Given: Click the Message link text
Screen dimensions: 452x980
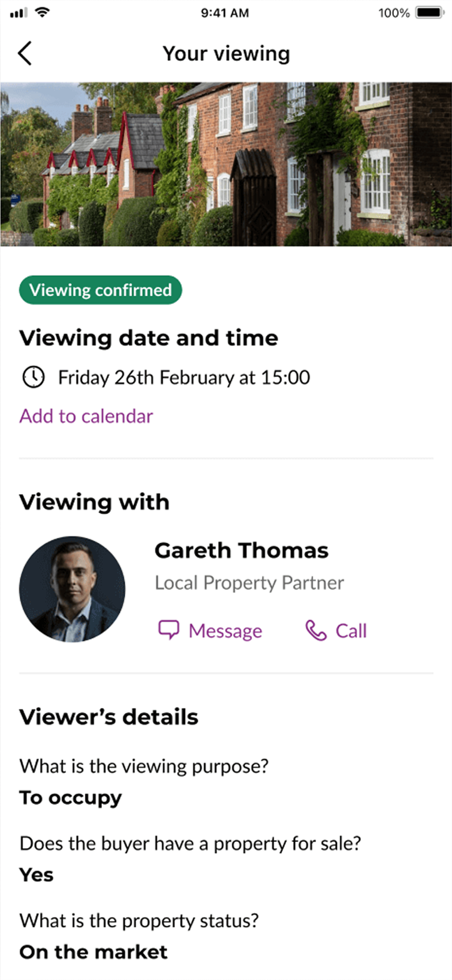Looking at the screenshot, I should 225,631.
